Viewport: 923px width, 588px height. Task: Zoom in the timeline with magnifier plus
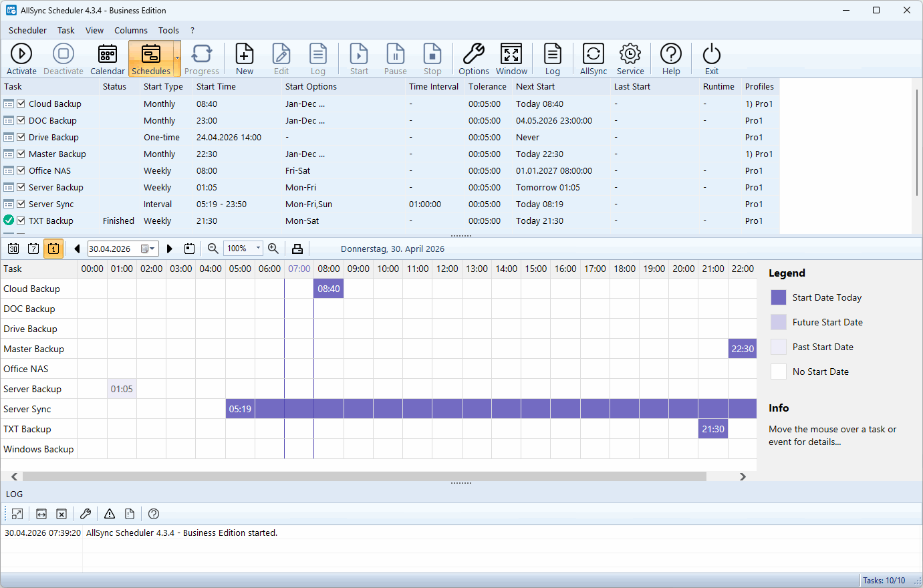pos(273,249)
